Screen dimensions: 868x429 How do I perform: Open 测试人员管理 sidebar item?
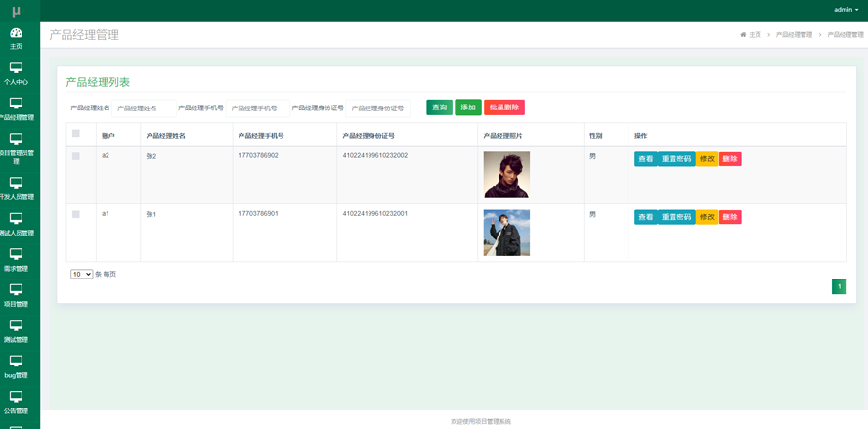tap(16, 224)
